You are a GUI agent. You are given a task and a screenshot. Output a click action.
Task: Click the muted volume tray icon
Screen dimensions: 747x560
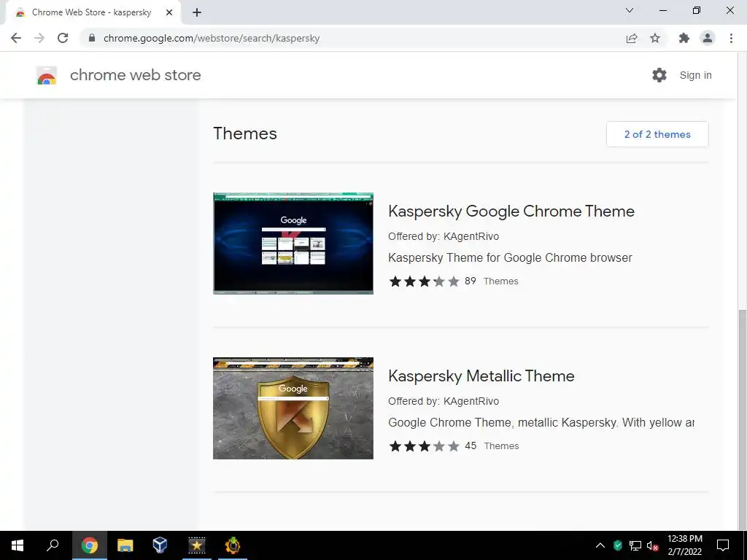point(653,545)
